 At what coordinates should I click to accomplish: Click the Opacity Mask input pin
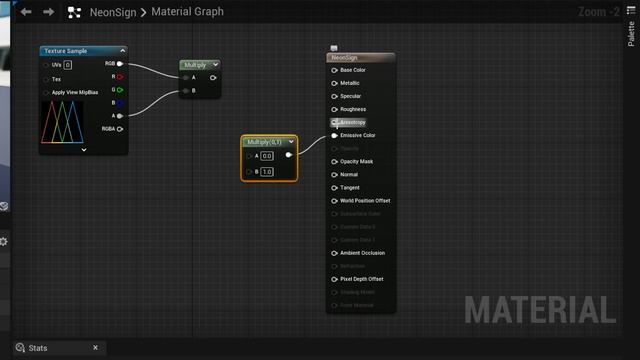(334, 162)
